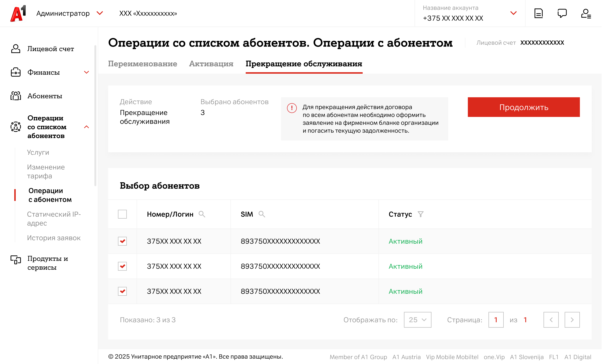Uncheck the first subscriber row checkbox
Screen dimensions: 602x364
(122, 241)
